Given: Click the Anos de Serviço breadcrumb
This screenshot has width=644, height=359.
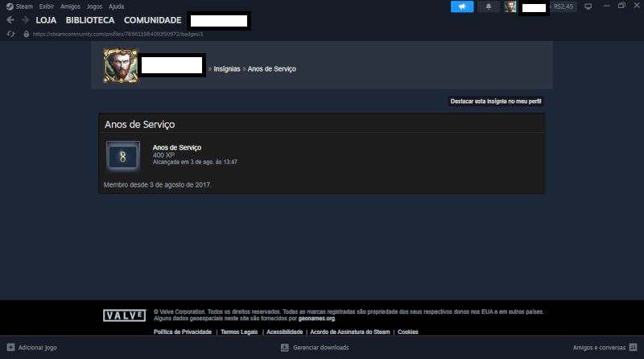Looking at the screenshot, I should pyautogui.click(x=271, y=69).
